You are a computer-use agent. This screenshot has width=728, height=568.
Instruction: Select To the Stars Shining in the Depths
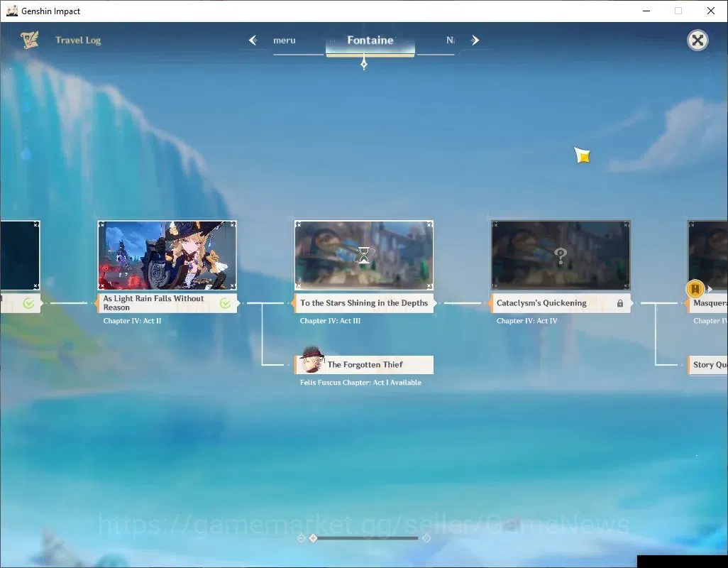coord(364,302)
